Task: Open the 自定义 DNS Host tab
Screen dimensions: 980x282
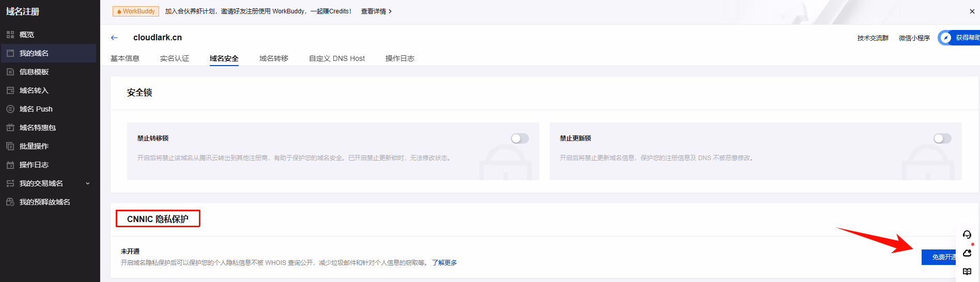Action: pos(337,58)
